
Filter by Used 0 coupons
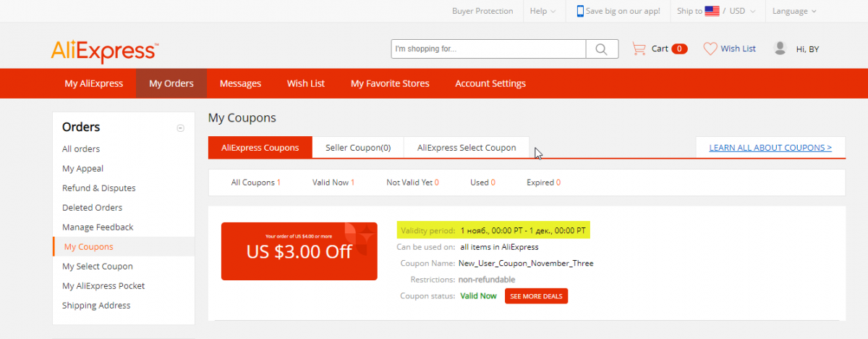[482, 183]
